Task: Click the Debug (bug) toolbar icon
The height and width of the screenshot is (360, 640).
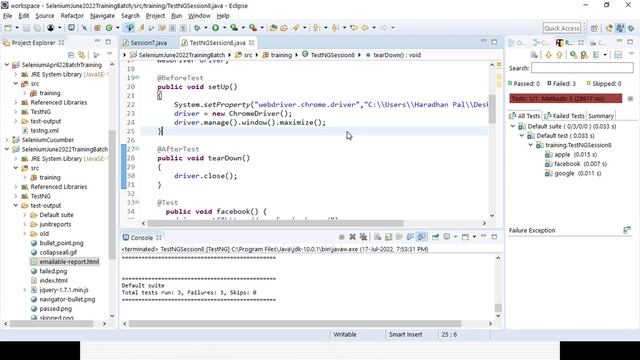Action: (197, 28)
